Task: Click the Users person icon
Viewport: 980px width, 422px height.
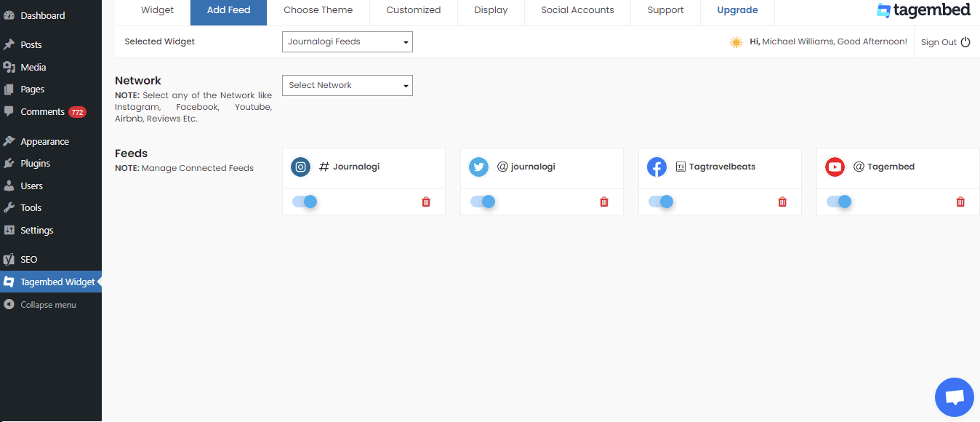Action: tap(9, 186)
